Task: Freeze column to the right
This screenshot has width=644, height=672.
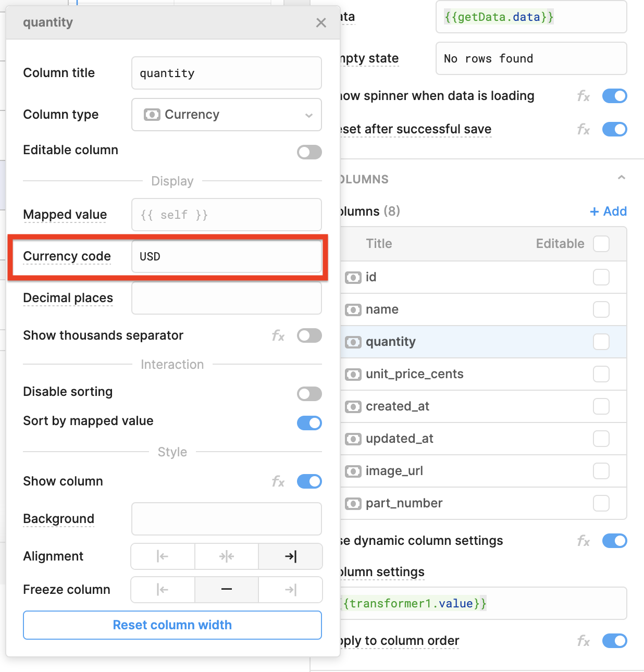Action: [291, 590]
